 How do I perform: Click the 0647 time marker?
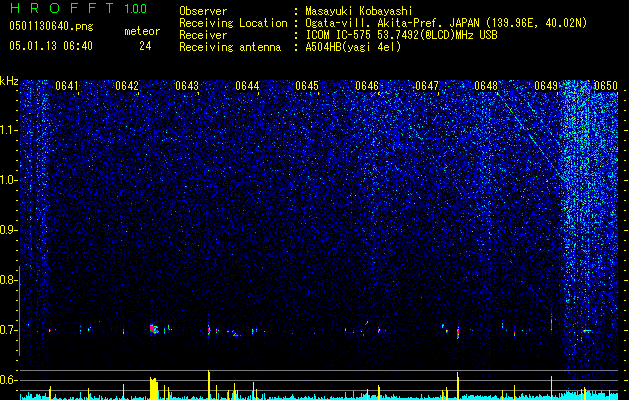pyautogui.click(x=427, y=86)
